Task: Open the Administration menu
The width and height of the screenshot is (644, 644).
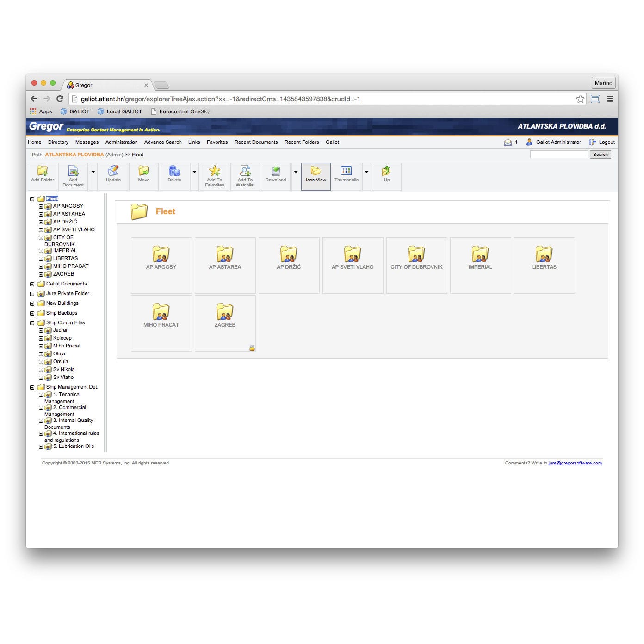Action: 121,142
